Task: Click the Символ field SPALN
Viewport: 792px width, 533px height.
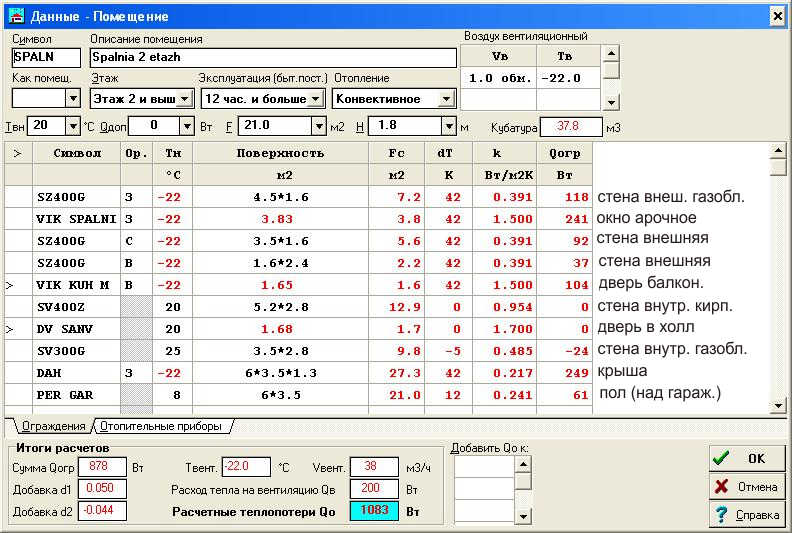Action: tap(46, 57)
